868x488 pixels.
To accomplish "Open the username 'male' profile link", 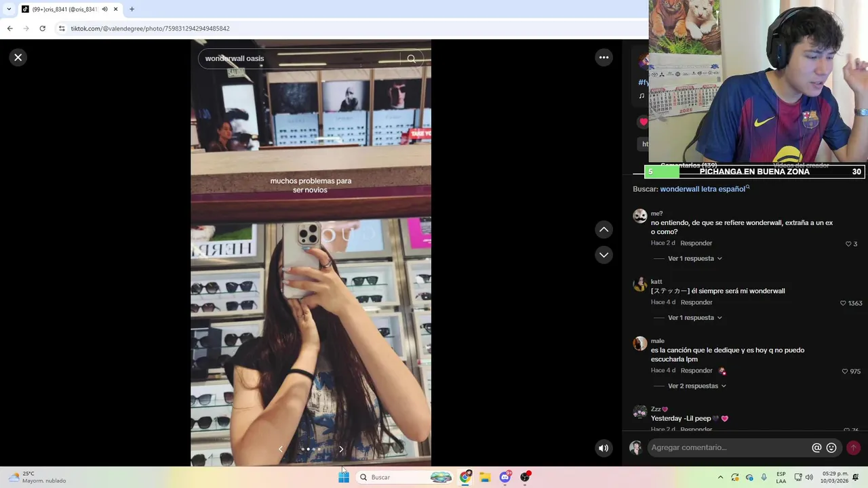I will pyautogui.click(x=658, y=341).
